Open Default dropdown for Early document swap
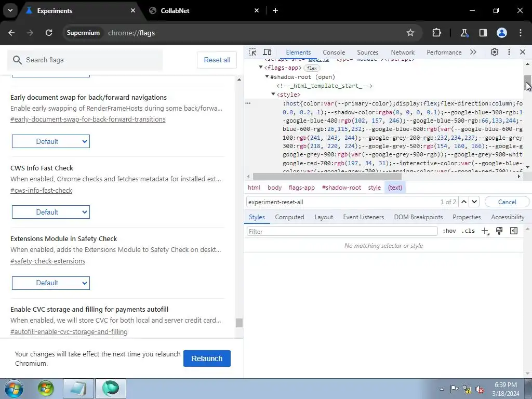The image size is (532, 399). click(51, 141)
